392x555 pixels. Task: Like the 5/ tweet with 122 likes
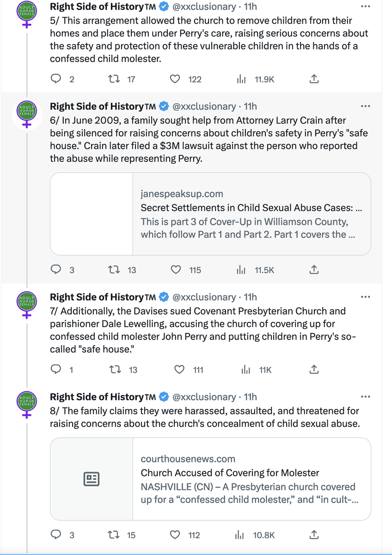pos(175,79)
